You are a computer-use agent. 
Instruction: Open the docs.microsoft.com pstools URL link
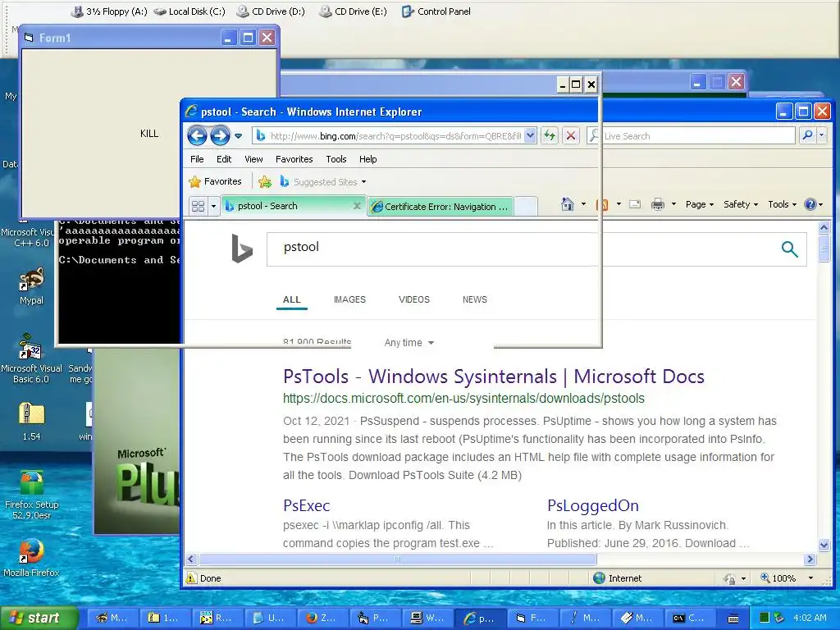463,399
